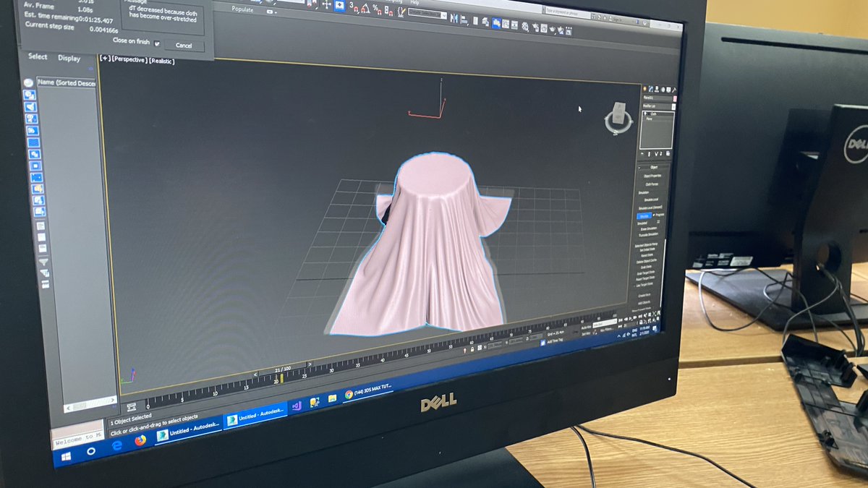Open the Material Editor icon

point(525,26)
